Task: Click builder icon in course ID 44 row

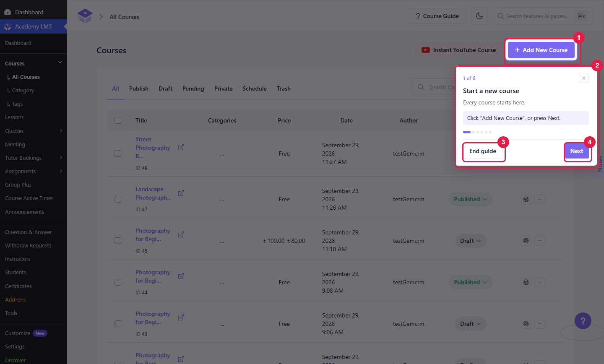Action: (x=526, y=282)
